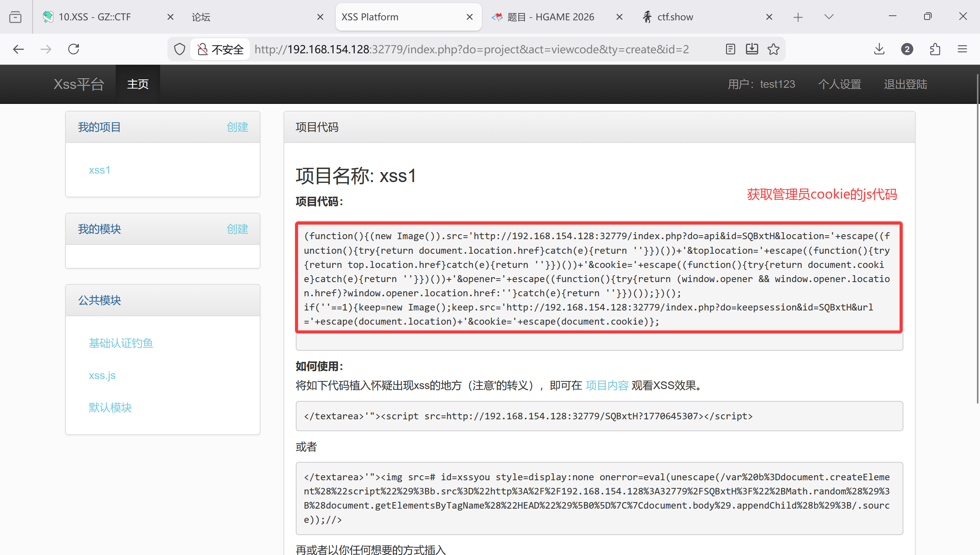This screenshot has height=555, width=980.
Task: Go back using the back arrow
Action: click(x=18, y=49)
